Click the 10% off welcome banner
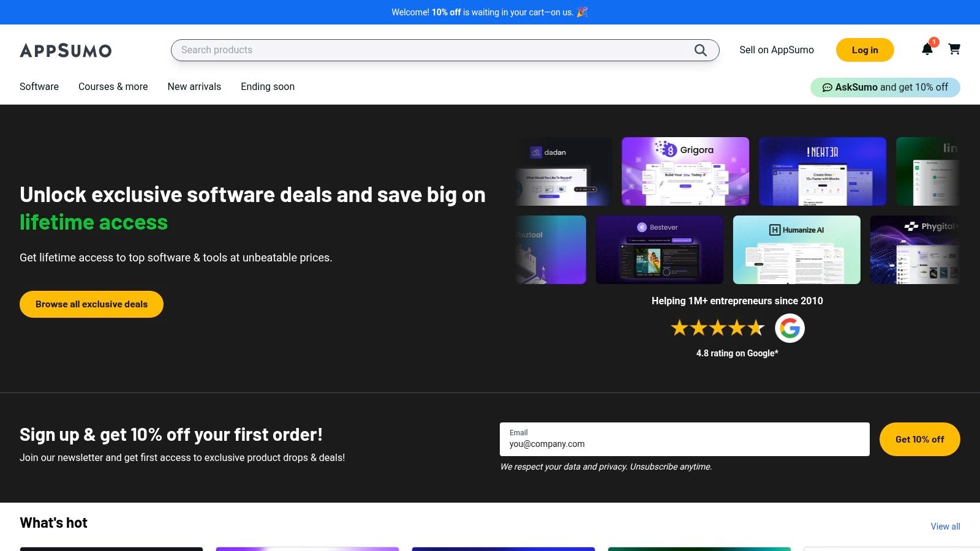 click(x=490, y=12)
